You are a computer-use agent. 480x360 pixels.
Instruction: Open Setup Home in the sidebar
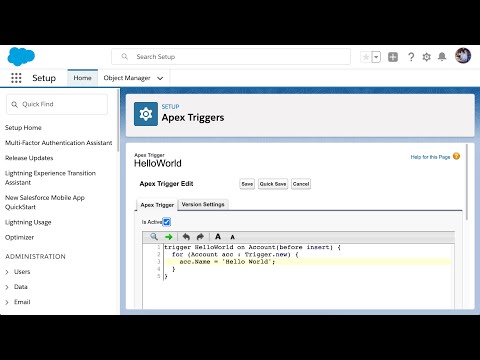23,128
